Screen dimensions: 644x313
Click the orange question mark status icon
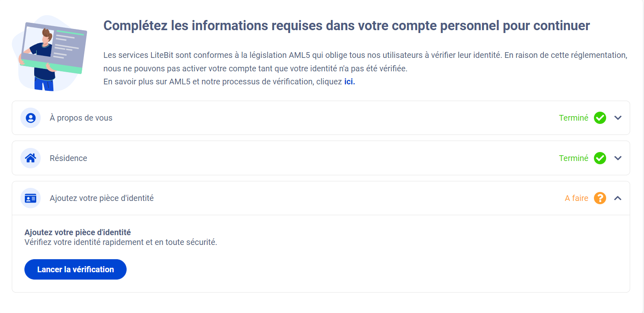coord(600,198)
